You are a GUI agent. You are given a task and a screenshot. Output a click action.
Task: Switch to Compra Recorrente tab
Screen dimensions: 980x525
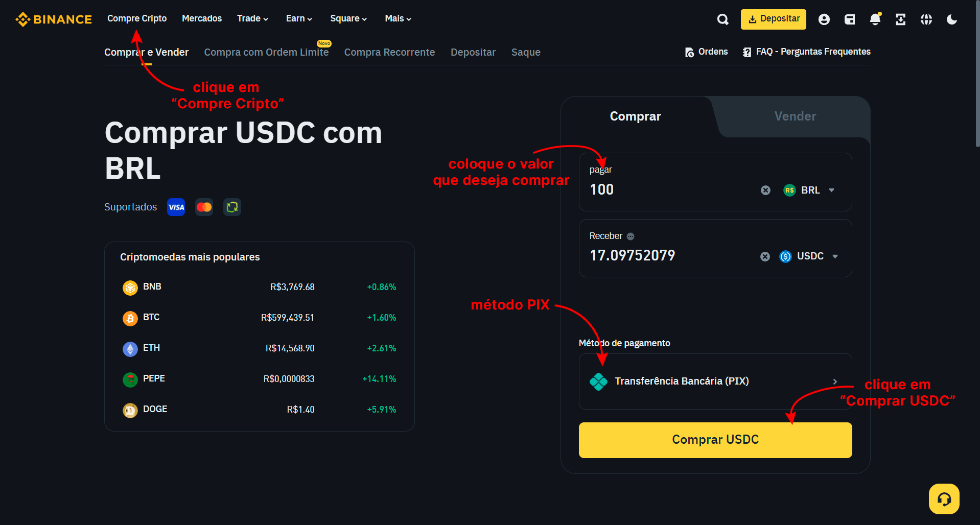389,52
